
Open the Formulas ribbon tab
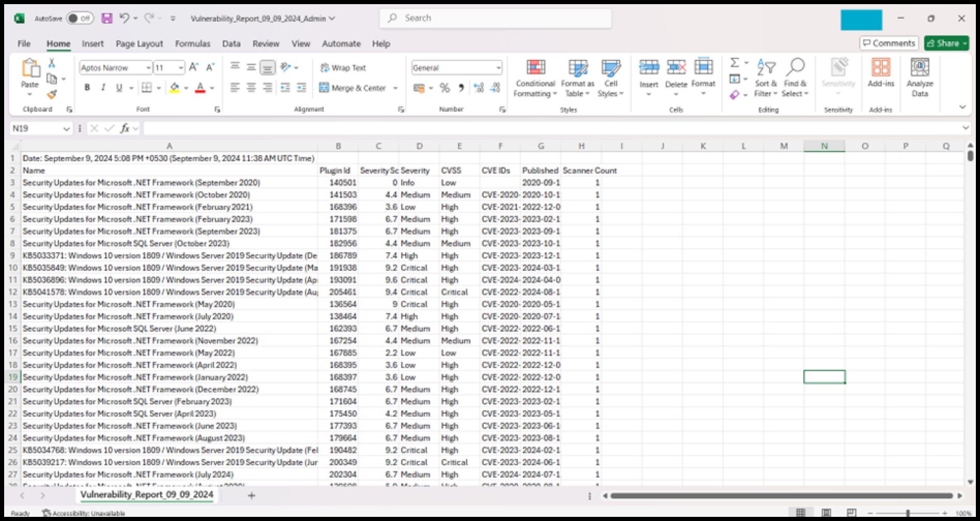192,44
